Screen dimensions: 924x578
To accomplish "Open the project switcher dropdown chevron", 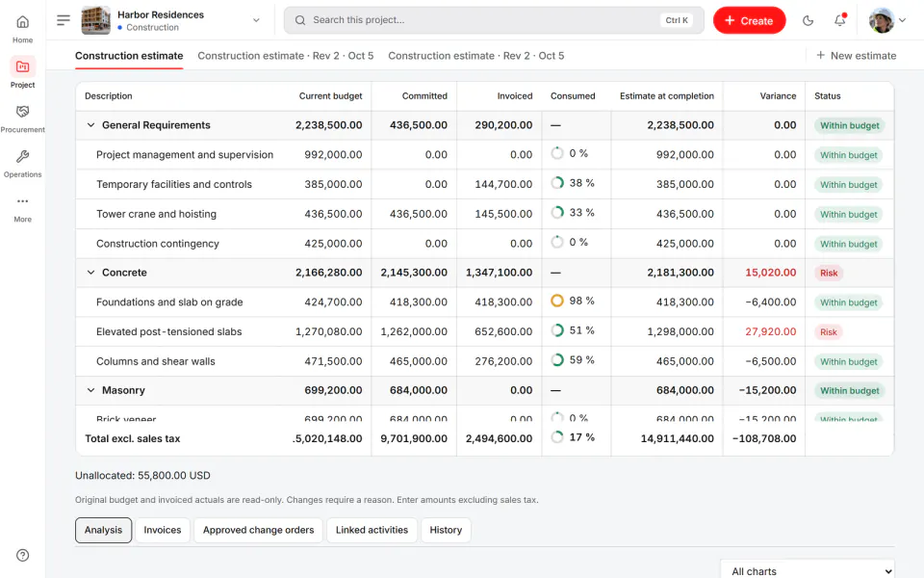I will click(x=256, y=20).
